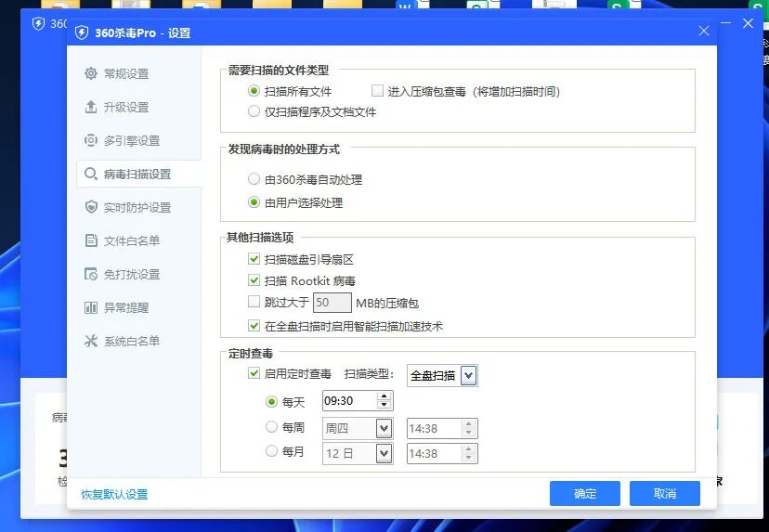Enable 进入压缩包查毒 checkbox
769x532 pixels.
377,91
